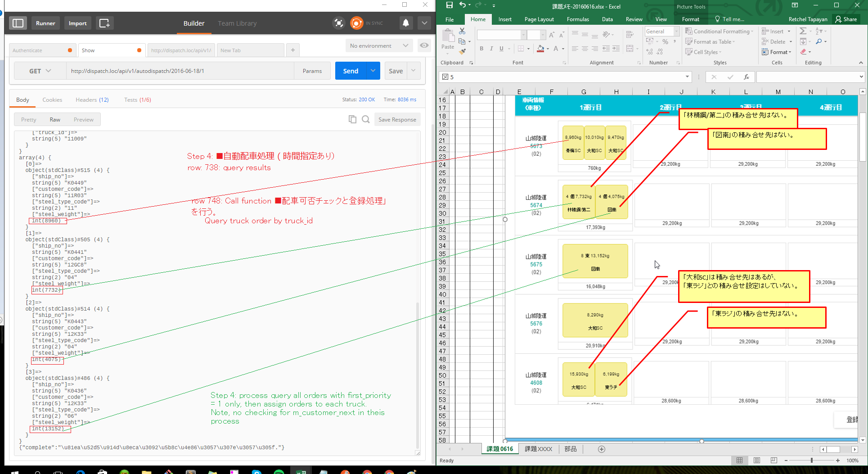Click the request URL input field

click(180, 71)
